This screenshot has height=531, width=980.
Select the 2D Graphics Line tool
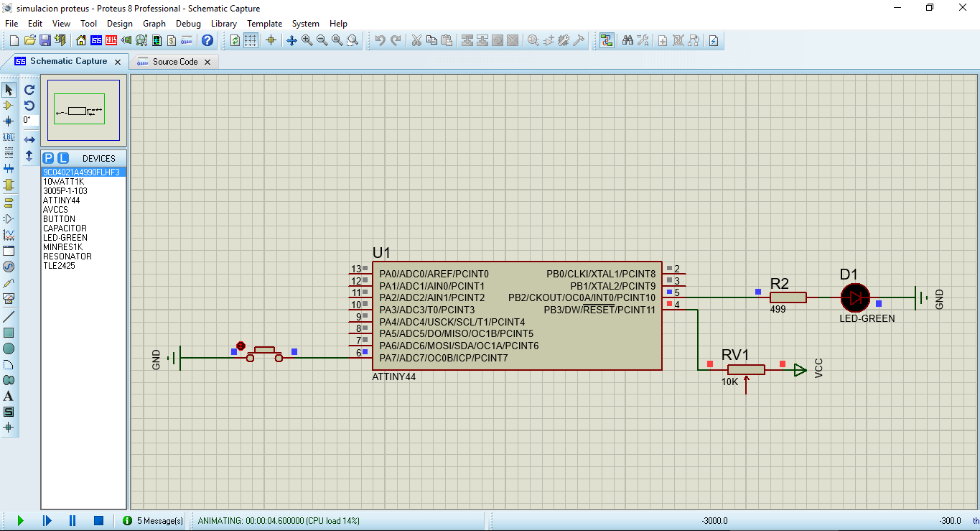[9, 317]
